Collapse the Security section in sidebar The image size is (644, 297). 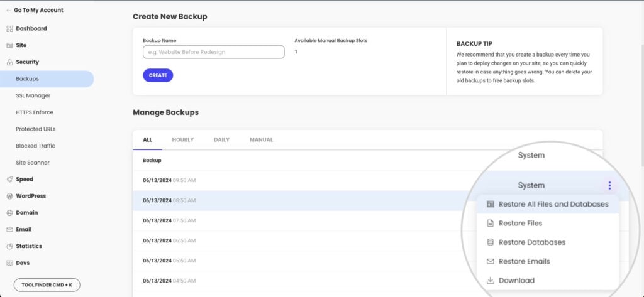[27, 62]
